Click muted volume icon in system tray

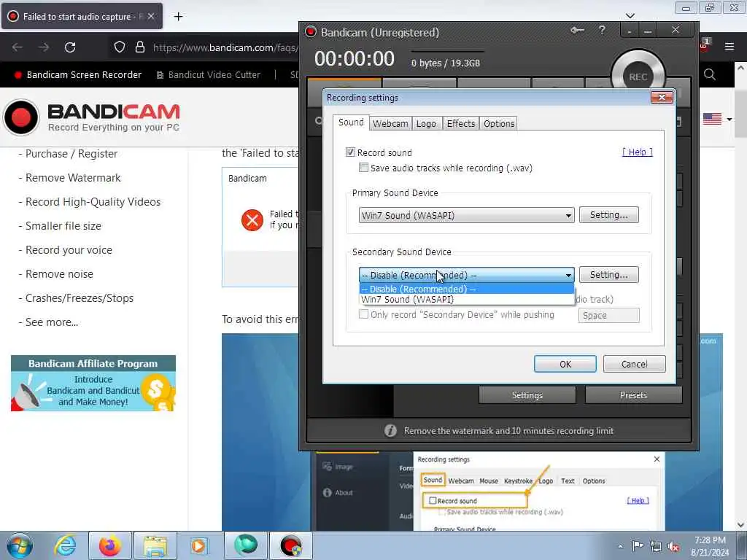(673, 547)
